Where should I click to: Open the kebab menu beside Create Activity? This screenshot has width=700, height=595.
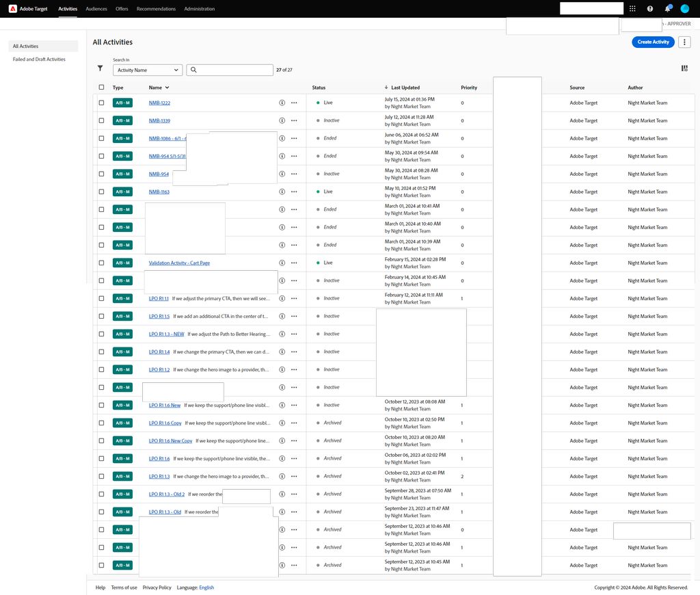tap(684, 42)
